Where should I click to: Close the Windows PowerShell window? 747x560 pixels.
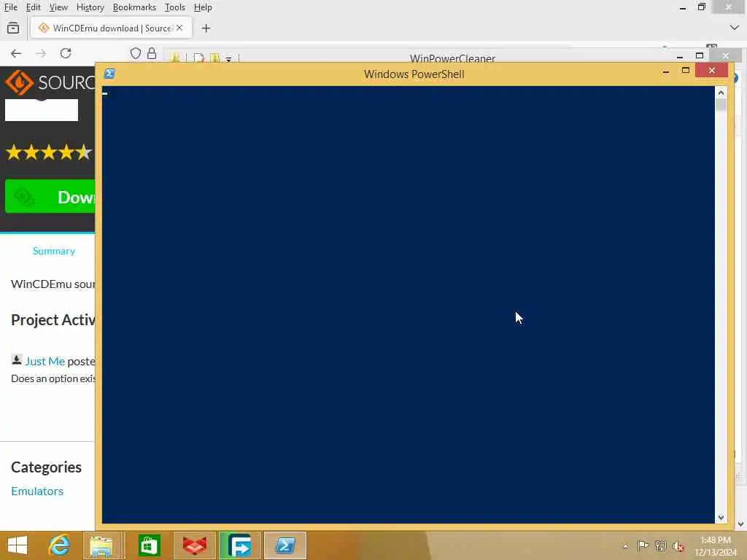point(712,71)
